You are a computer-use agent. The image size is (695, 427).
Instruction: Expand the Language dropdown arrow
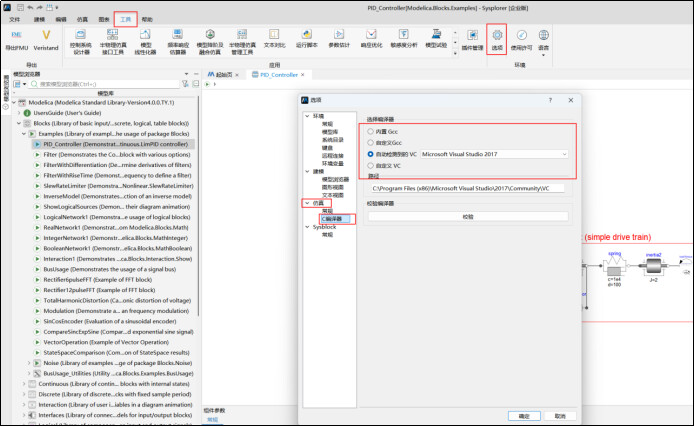[543, 55]
